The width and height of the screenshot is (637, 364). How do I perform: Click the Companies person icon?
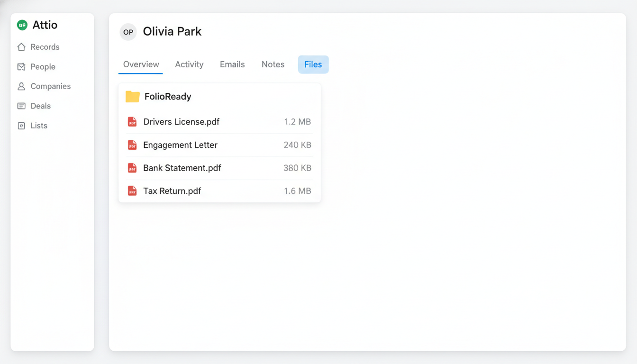(21, 86)
